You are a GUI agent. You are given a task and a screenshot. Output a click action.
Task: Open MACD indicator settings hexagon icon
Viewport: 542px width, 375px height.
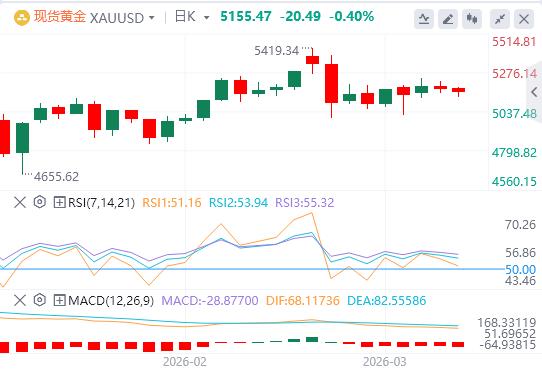coord(40,300)
